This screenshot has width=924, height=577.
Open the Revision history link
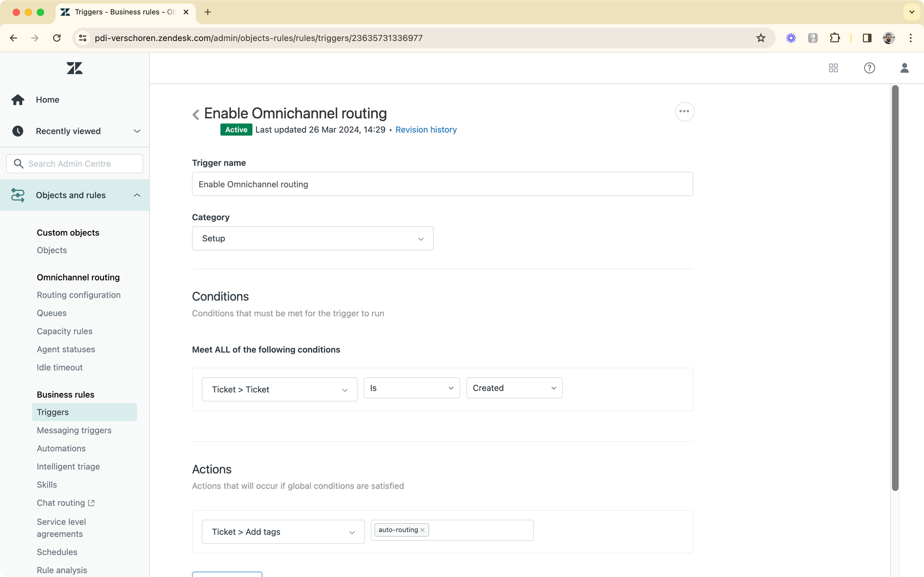coord(426,130)
